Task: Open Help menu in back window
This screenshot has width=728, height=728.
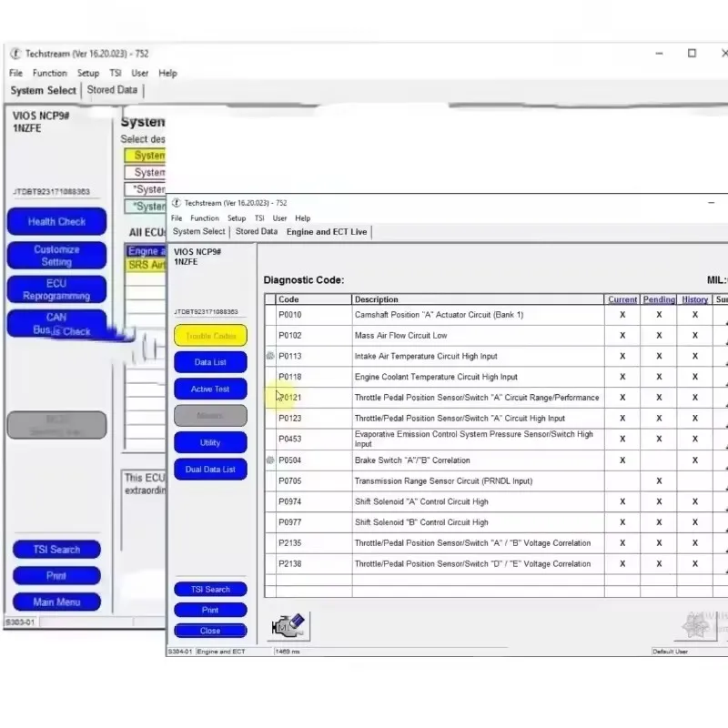Action: pyautogui.click(x=167, y=74)
